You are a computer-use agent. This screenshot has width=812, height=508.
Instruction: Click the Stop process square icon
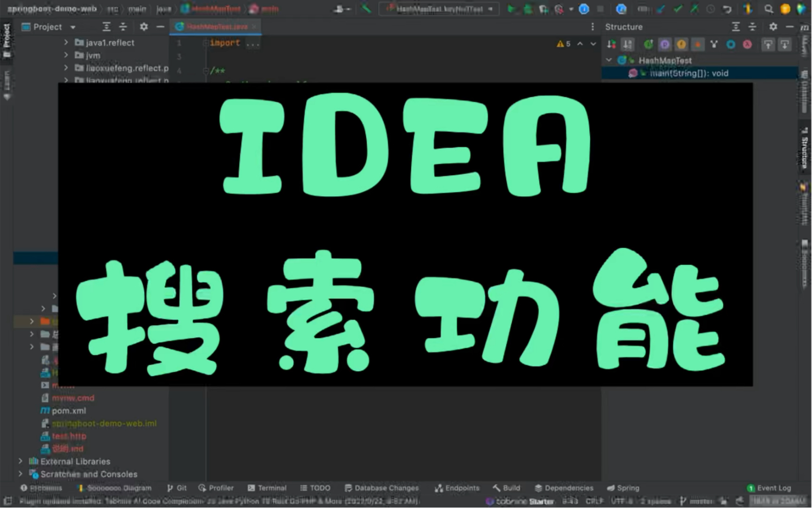(600, 9)
